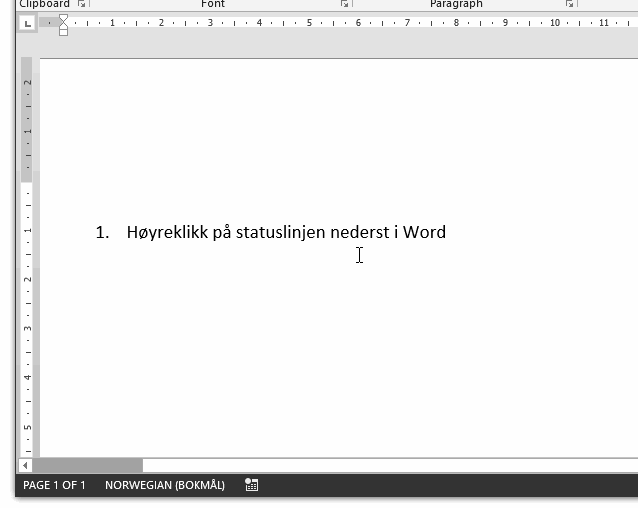Click the horizontal scrollbar left arrow
Image resolution: width=638 pixels, height=508 pixels.
coord(25,465)
